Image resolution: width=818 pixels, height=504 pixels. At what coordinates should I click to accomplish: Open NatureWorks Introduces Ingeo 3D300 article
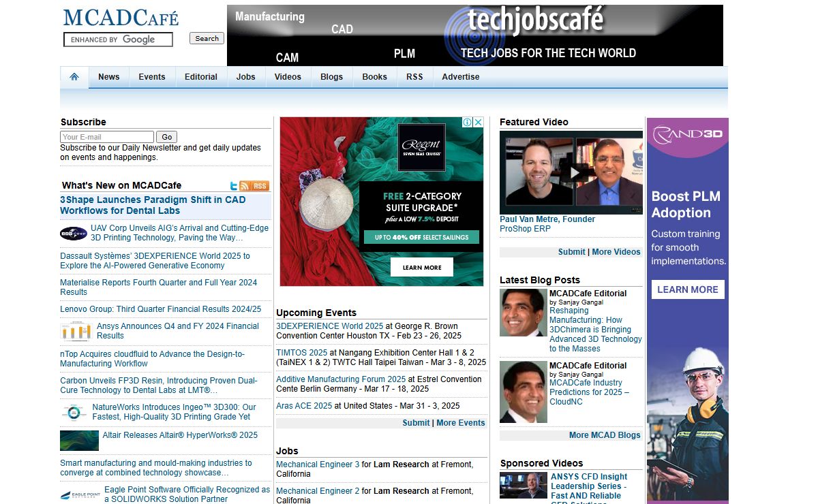point(175,412)
